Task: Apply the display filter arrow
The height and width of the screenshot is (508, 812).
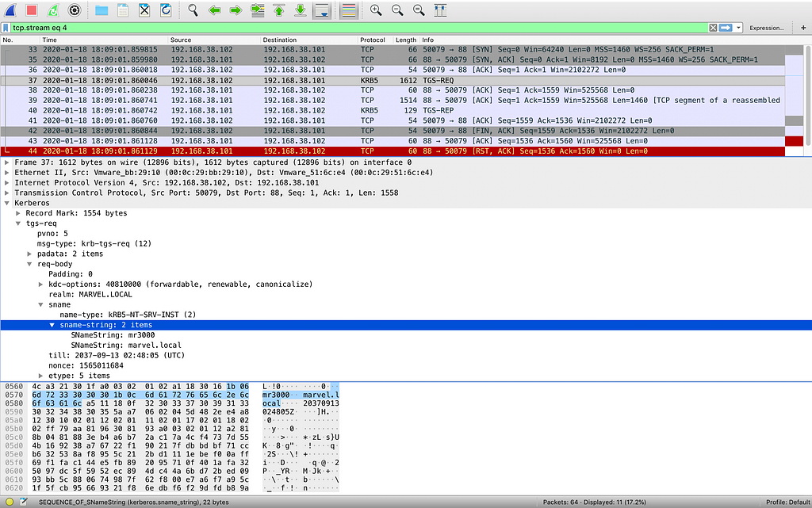Action: pos(726,28)
